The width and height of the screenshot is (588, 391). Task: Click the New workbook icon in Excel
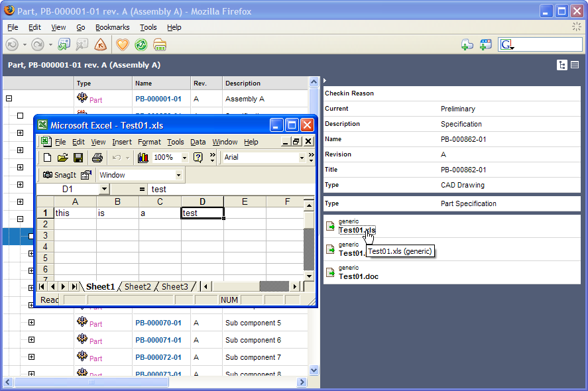point(47,158)
